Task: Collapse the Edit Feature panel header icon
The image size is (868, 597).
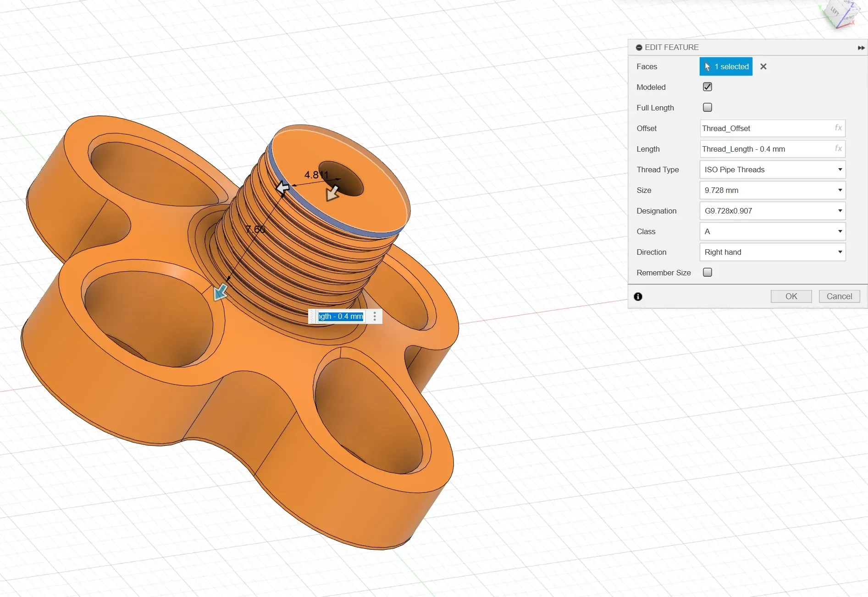Action: point(639,47)
